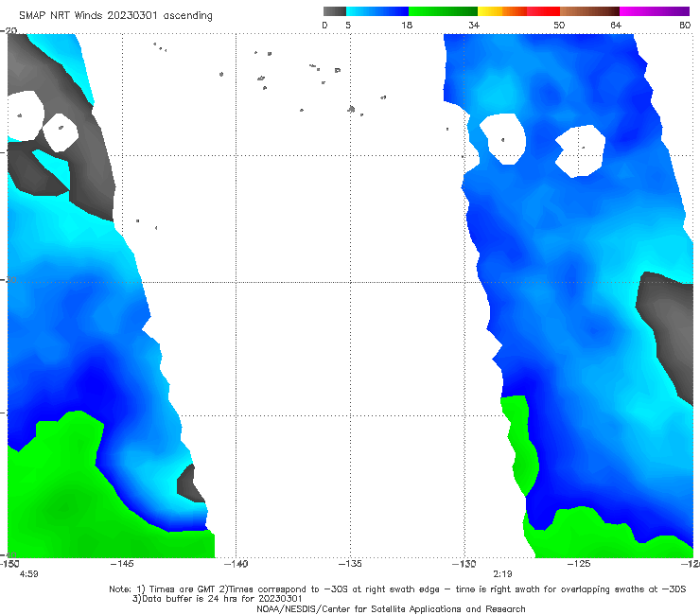
Task: Click the title "SMAP NRT Winds 20230301 ascending"
Action: 115,16
